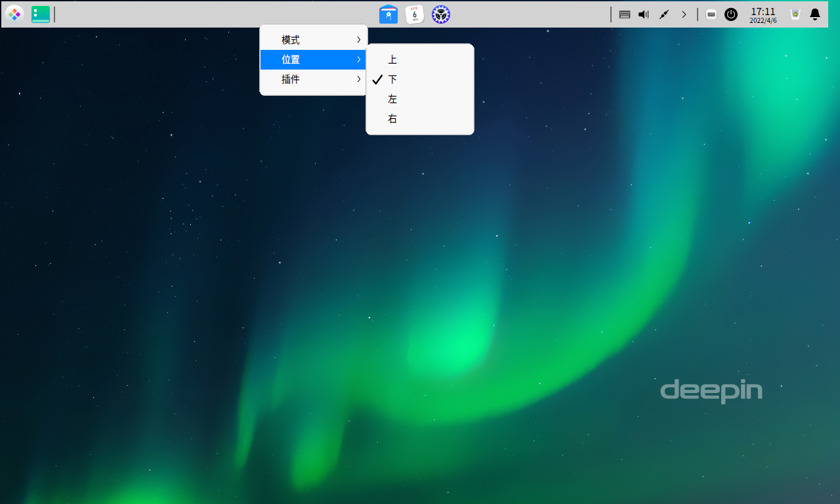Click the volume icon in the tray

point(642,14)
